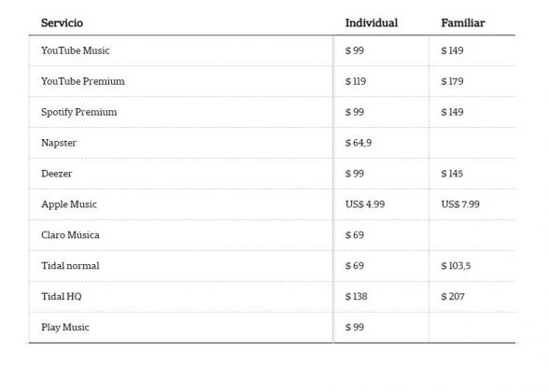
Task: Select the $ 138 Tidal HQ individual price
Action: (x=356, y=297)
